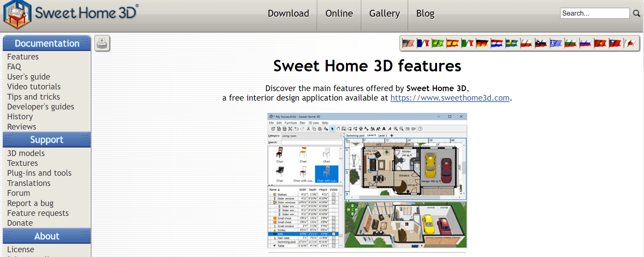Viewport: 644px width, 257px height.
Task: Select the German flag
Action: [x=482, y=44]
